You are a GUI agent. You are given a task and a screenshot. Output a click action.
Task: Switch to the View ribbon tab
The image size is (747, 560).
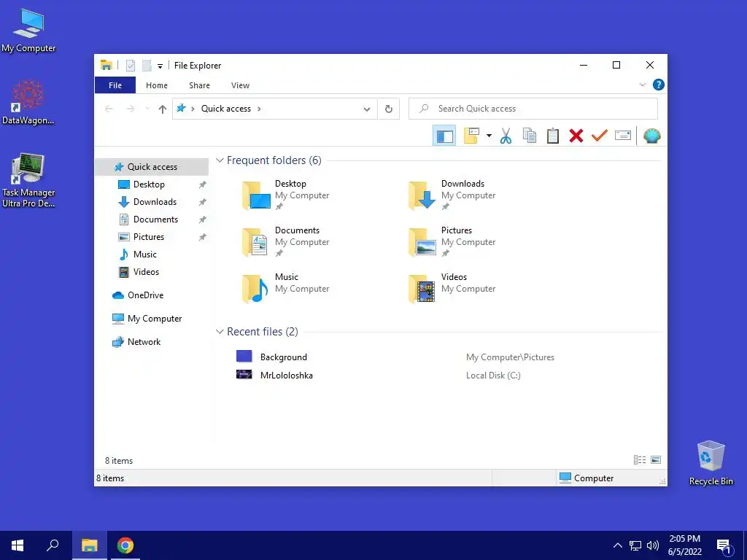click(x=240, y=85)
